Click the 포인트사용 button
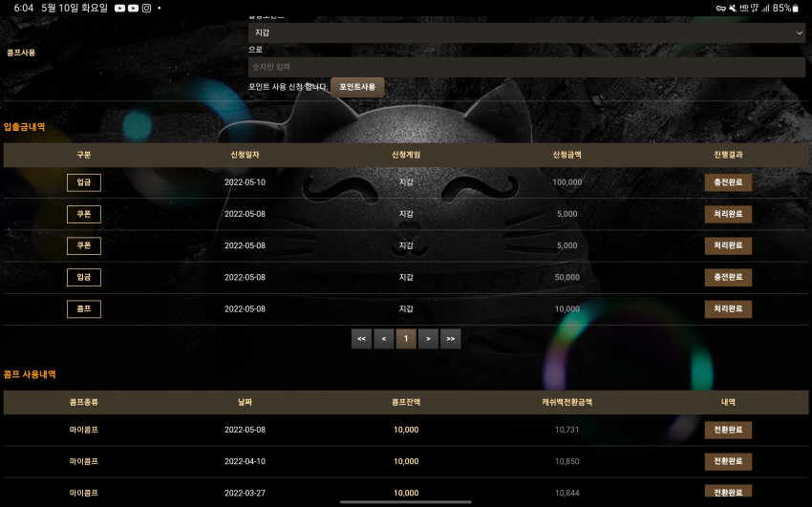 (x=357, y=87)
